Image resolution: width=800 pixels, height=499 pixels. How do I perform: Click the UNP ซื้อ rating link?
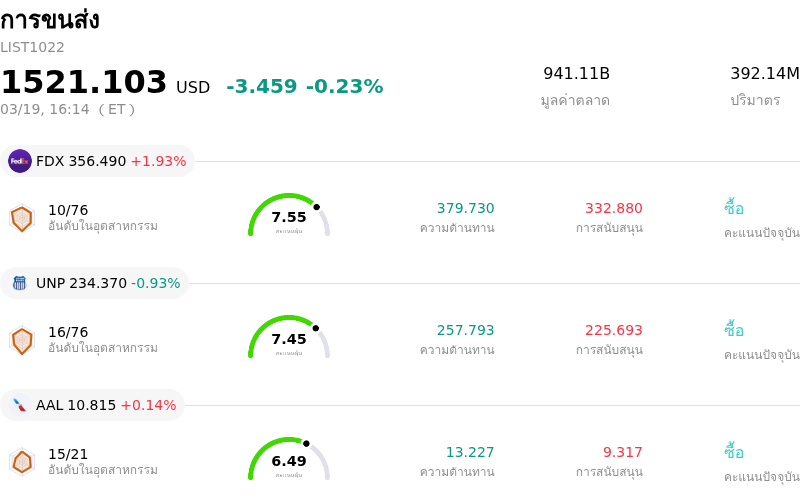tap(734, 330)
